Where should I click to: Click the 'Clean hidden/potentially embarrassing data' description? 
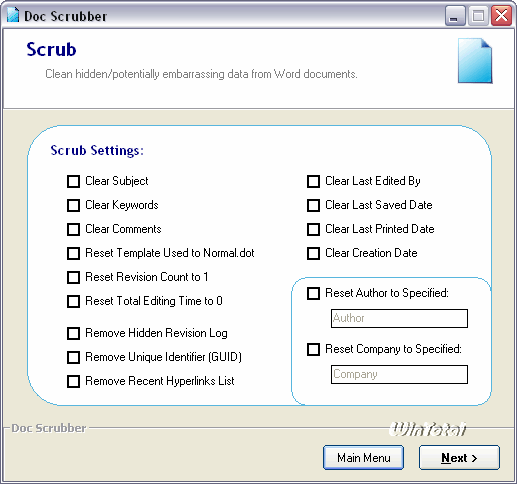(x=201, y=74)
